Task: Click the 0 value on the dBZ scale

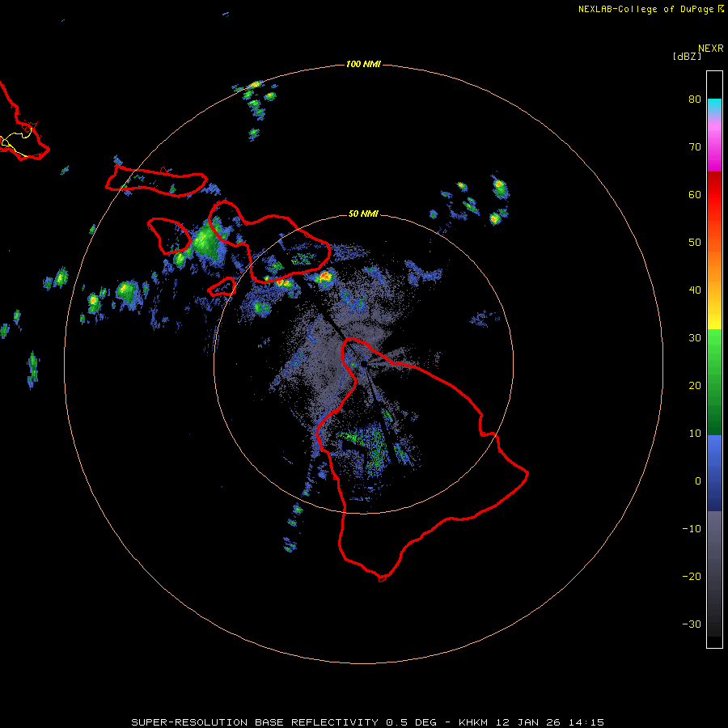Action: [698, 481]
